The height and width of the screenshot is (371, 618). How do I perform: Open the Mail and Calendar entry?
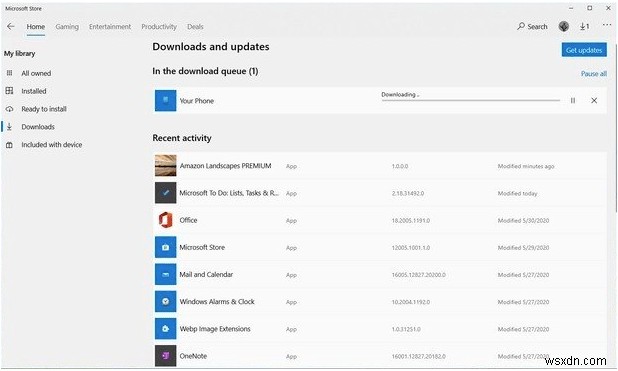click(x=206, y=275)
